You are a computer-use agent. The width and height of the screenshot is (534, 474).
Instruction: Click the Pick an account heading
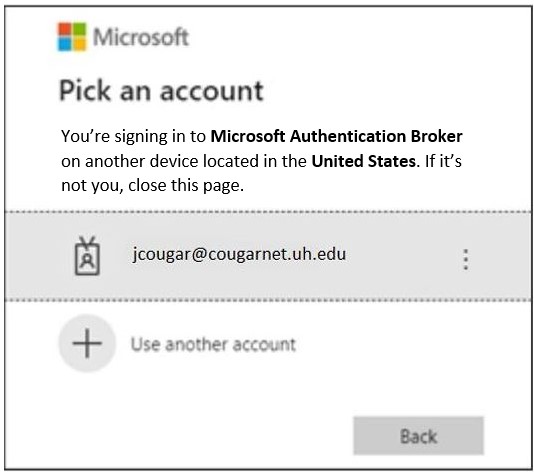tap(161, 91)
